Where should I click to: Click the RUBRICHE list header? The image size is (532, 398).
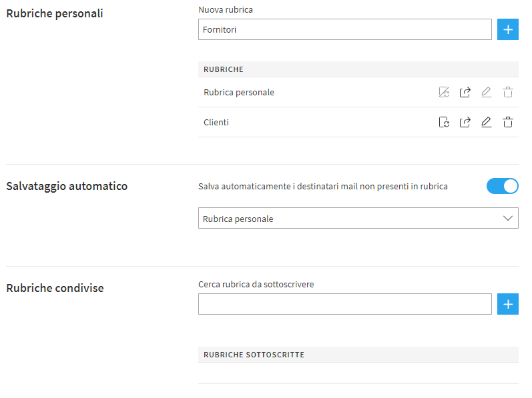[224, 69]
